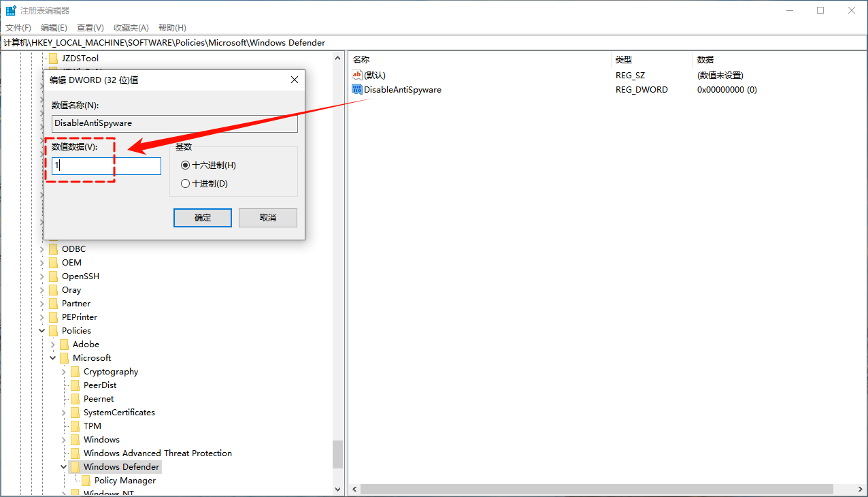Open the 收藏夹 menu
This screenshot has height=497, width=868.
click(x=131, y=27)
